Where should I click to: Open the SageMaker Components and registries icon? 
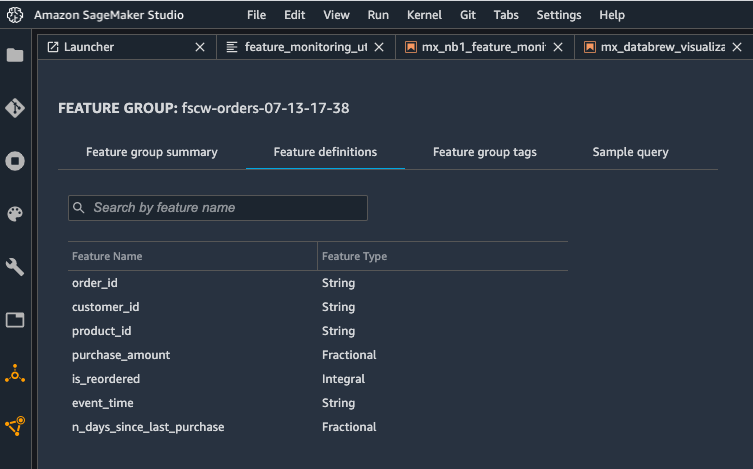(x=15, y=426)
